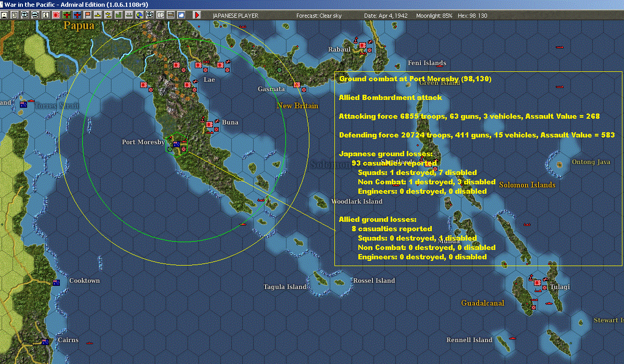The height and width of the screenshot is (364, 624).
Task: Click the anchor port icon at Rabaul
Action: tap(356, 41)
